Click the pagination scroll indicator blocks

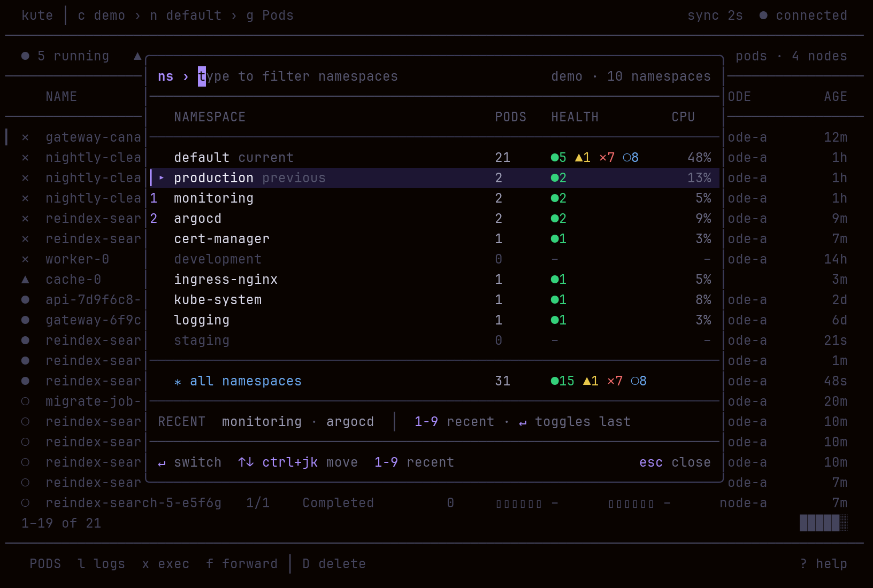click(x=824, y=523)
